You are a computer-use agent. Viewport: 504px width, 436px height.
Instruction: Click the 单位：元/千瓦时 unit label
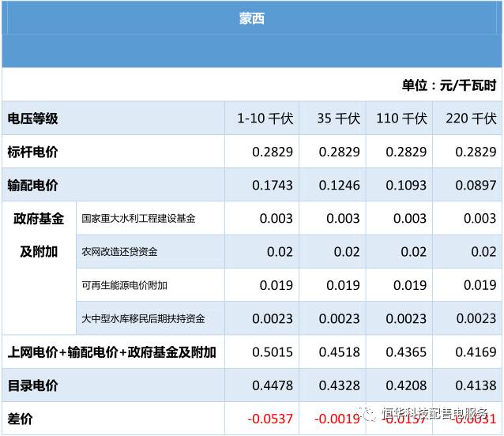(449, 85)
